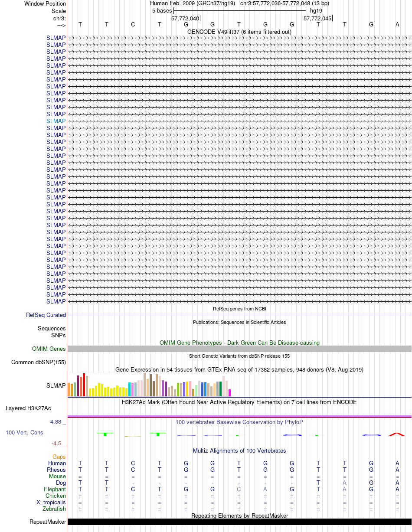Screen dimensions: 412x532
Task: Click the 5 bases scale label
Action: pos(162,10)
